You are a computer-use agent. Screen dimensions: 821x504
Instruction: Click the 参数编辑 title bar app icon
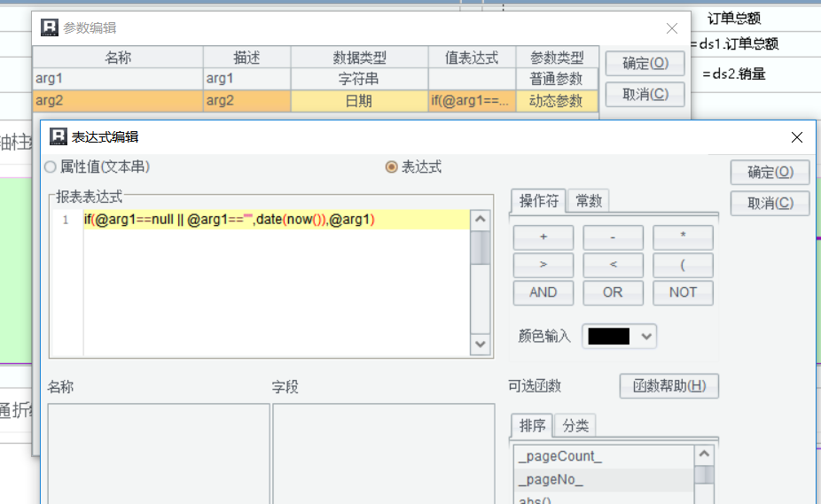(50, 27)
